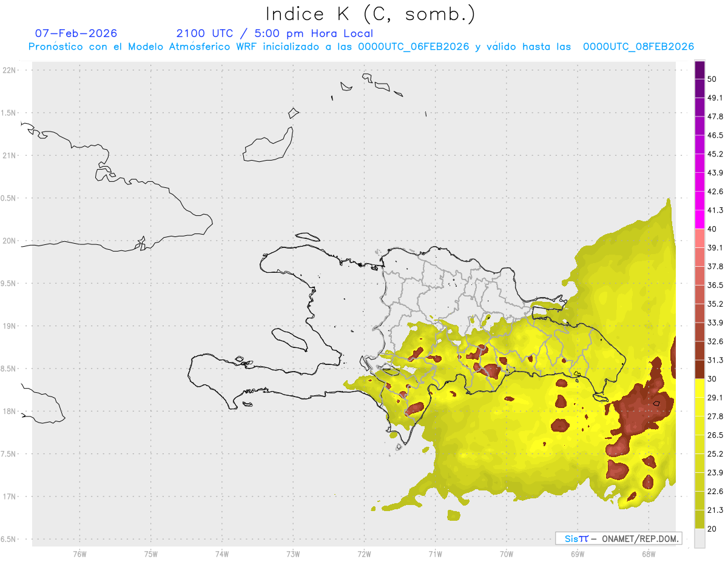The height and width of the screenshot is (562, 728).
Task: Pick the colorbar segment between 47.8 and 49.1
Action: (x=699, y=107)
